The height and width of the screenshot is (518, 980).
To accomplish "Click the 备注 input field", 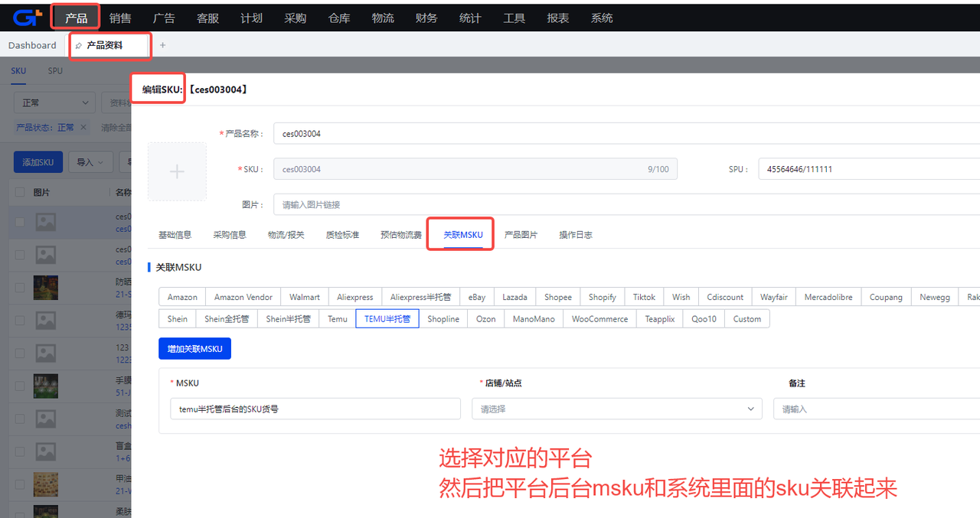I will 877,409.
